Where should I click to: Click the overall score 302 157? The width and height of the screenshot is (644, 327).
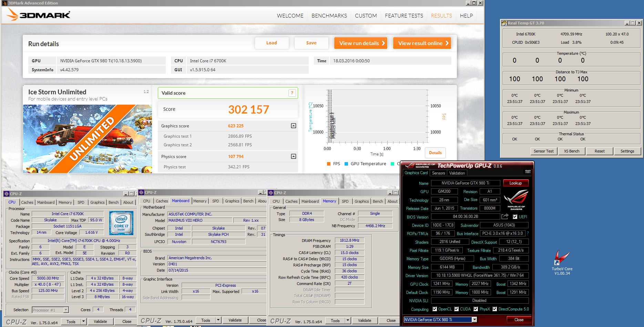click(x=248, y=109)
